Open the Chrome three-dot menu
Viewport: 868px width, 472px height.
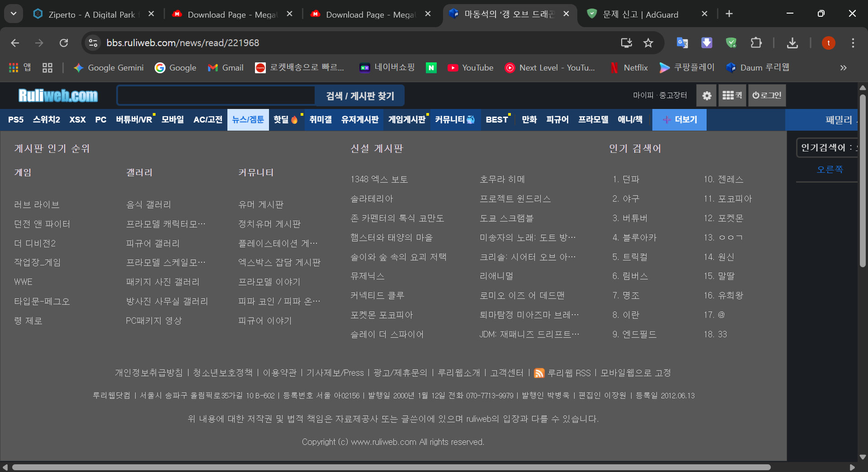click(853, 43)
